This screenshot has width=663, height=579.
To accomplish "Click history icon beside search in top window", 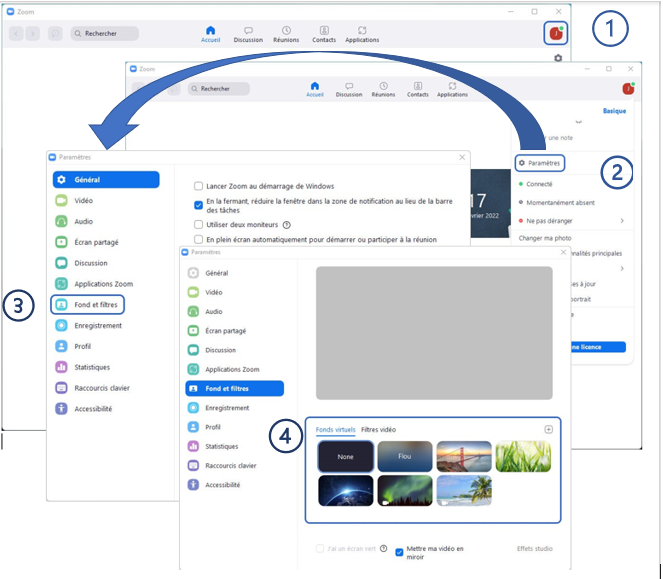I will point(55,33).
